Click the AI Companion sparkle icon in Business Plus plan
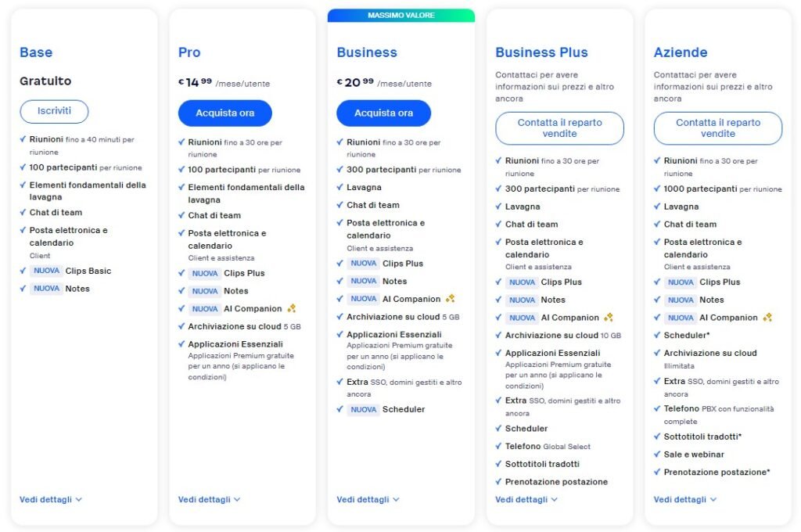 coord(609,318)
